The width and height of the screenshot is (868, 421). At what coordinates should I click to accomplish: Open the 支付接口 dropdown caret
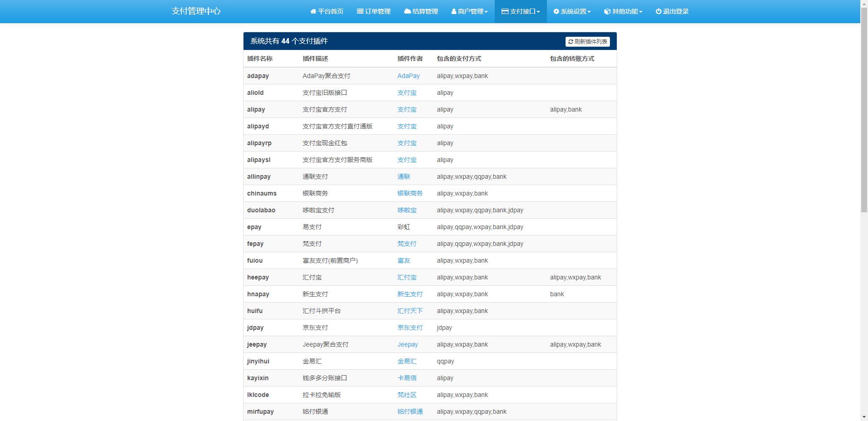click(x=538, y=12)
